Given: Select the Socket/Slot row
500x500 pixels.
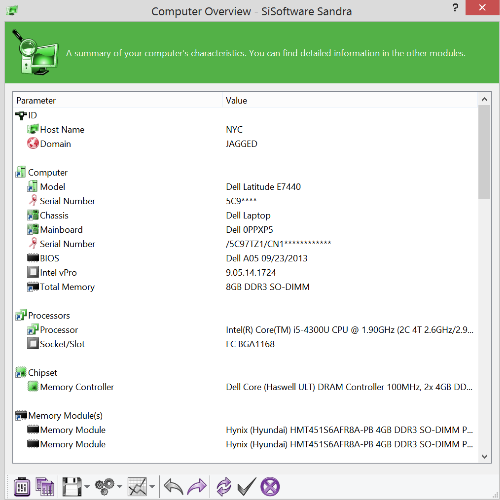Looking at the screenshot, I should [245, 344].
